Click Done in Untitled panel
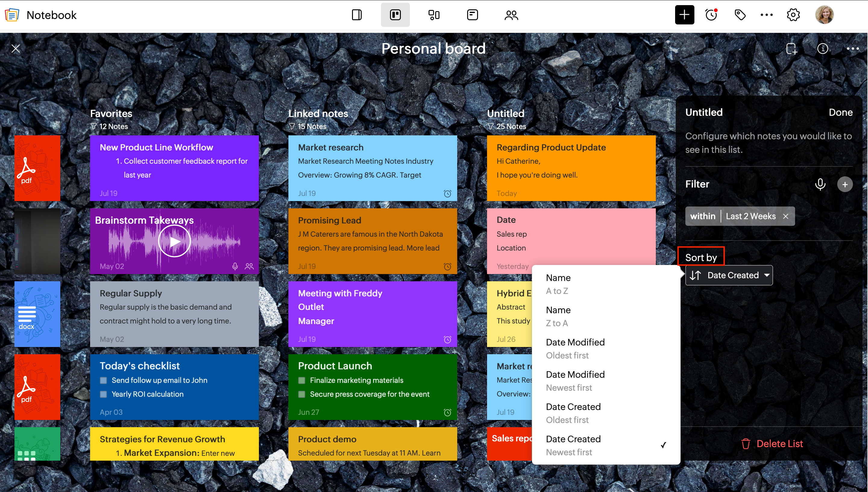 [x=840, y=112]
